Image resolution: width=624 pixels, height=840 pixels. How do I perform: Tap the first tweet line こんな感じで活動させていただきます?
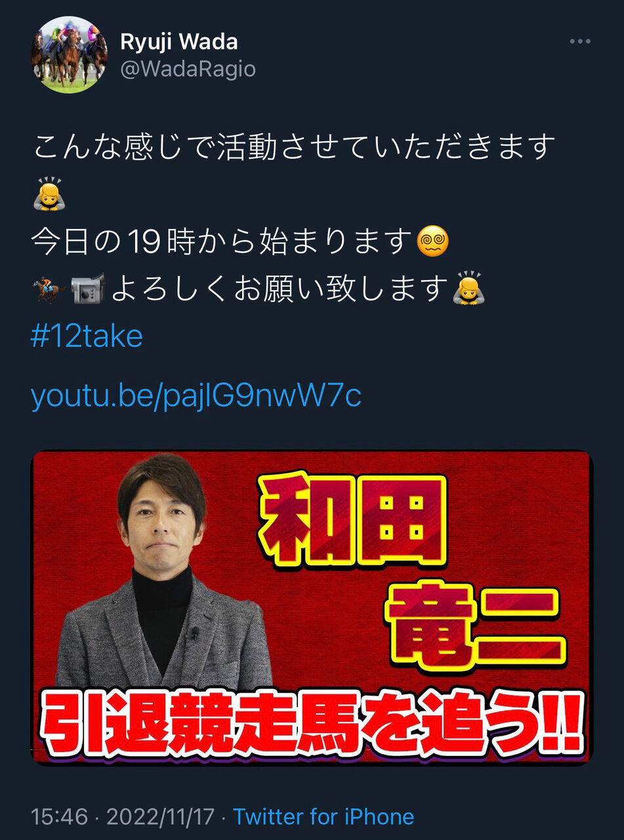click(x=294, y=146)
